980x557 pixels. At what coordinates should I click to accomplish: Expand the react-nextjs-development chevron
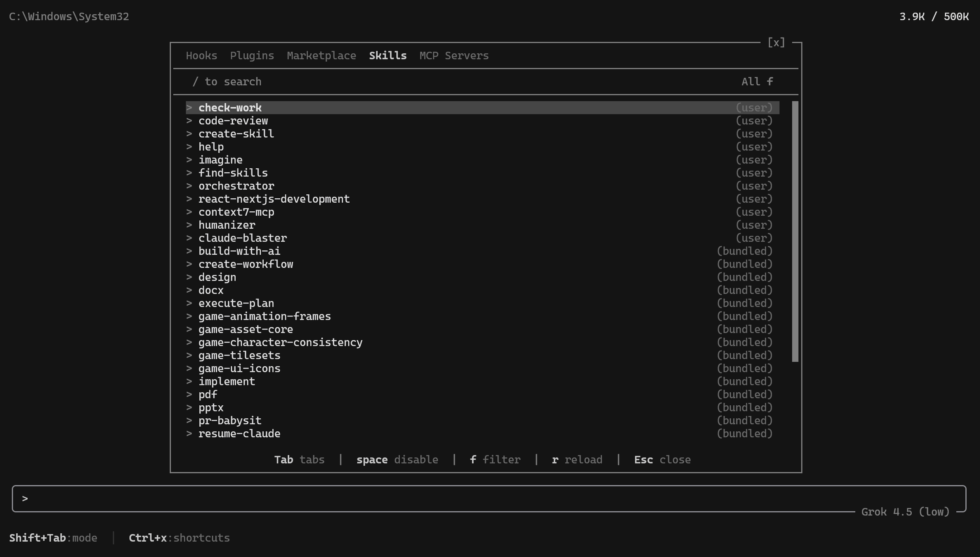point(189,199)
